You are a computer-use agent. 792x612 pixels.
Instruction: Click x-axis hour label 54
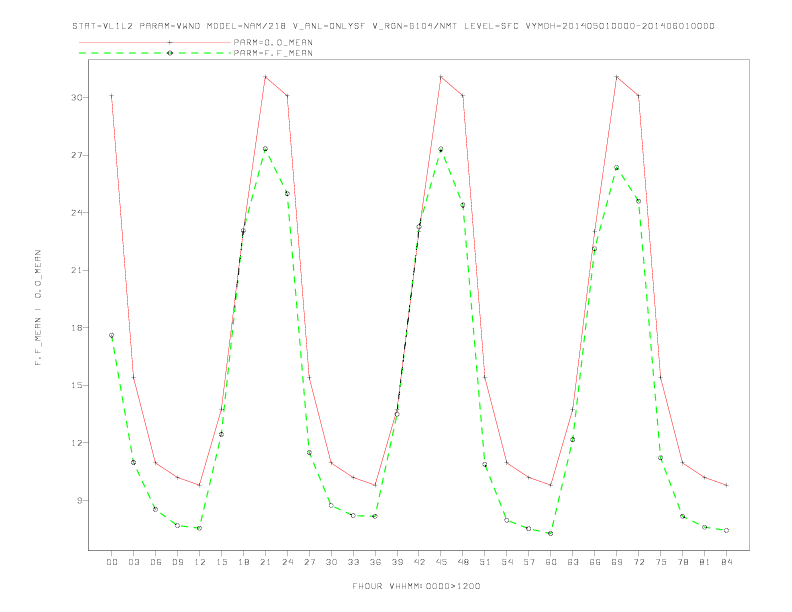pos(507,562)
